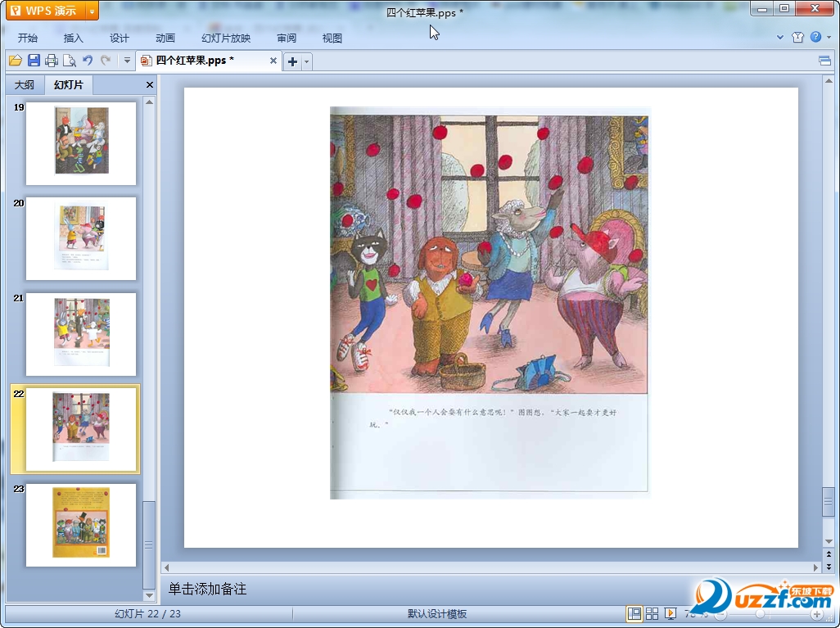This screenshot has height=628, width=840.
Task: Switch to normal view icon
Action: coord(635,613)
